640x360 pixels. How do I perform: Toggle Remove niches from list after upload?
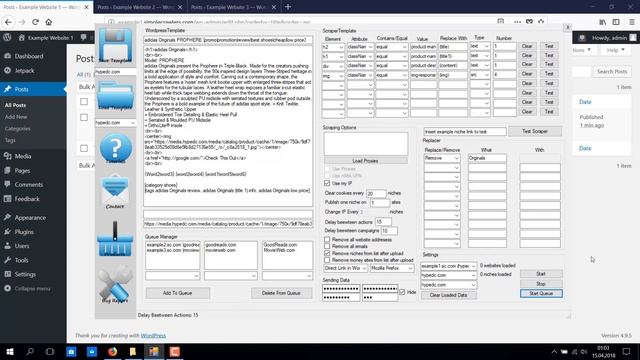(327, 253)
